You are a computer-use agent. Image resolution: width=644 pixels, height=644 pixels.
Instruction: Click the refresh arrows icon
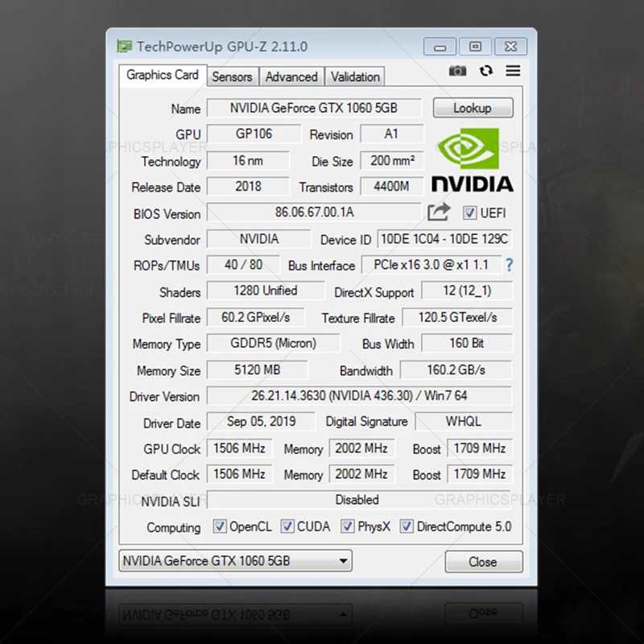486,71
